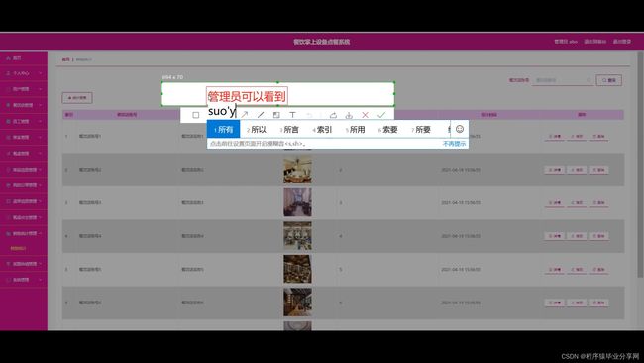Click the annotation text box 管理员可以看到
The width and height of the screenshot is (644, 363).
click(x=247, y=96)
